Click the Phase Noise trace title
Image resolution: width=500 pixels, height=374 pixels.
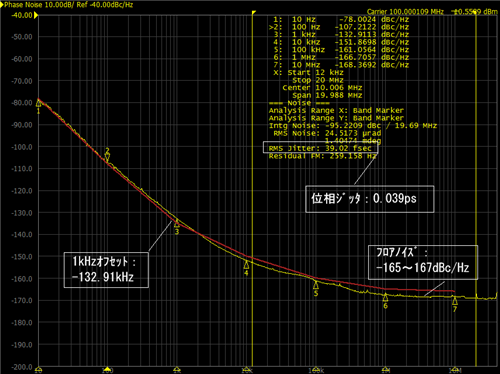(x=68, y=5)
